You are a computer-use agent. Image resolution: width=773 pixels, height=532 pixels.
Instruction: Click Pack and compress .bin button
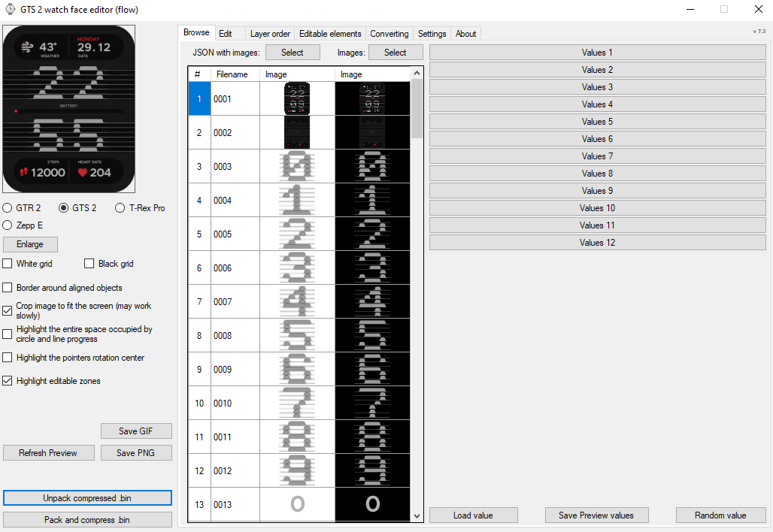pyautogui.click(x=87, y=520)
